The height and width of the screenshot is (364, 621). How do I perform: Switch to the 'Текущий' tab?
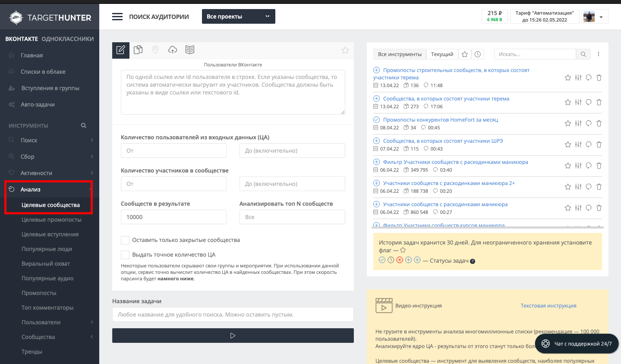(x=442, y=54)
